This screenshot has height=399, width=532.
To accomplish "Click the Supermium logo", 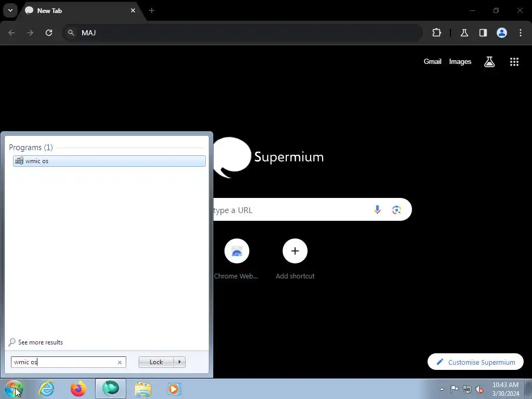I will 268,157.
